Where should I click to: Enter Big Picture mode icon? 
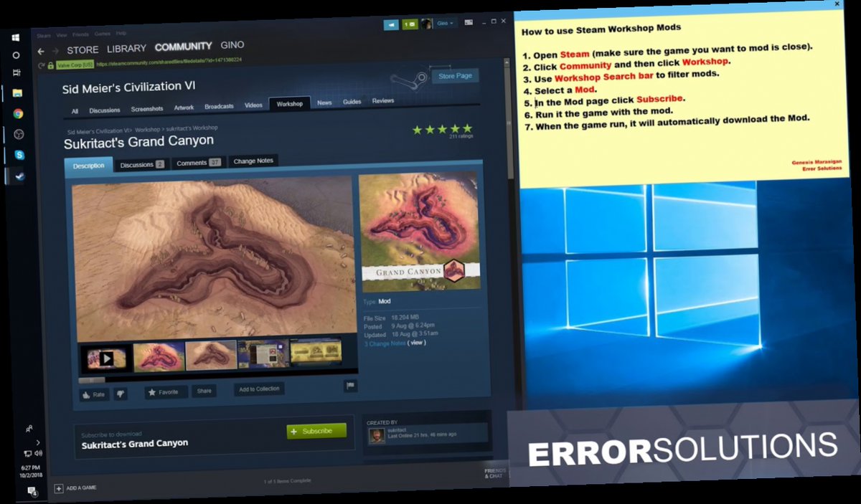pyautogui.click(x=469, y=22)
